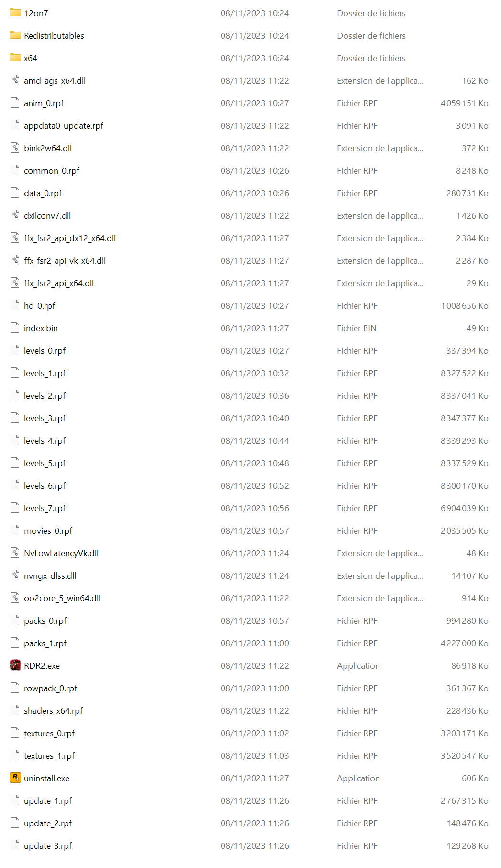The image size is (501, 868).
Task: Click the Redistributables folder icon
Action: [15, 35]
